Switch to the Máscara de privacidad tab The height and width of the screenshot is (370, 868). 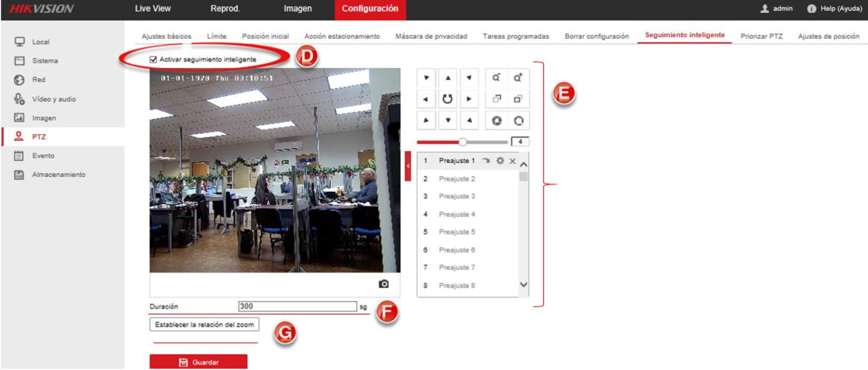(x=431, y=36)
